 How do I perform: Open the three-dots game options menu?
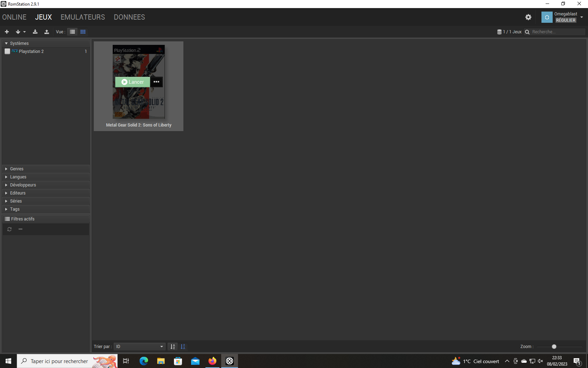tap(156, 82)
